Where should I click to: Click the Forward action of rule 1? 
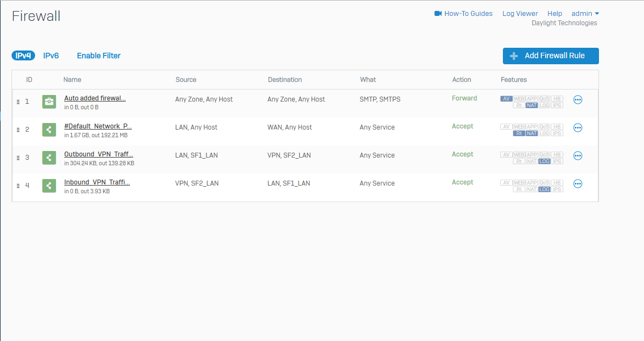[x=464, y=98]
